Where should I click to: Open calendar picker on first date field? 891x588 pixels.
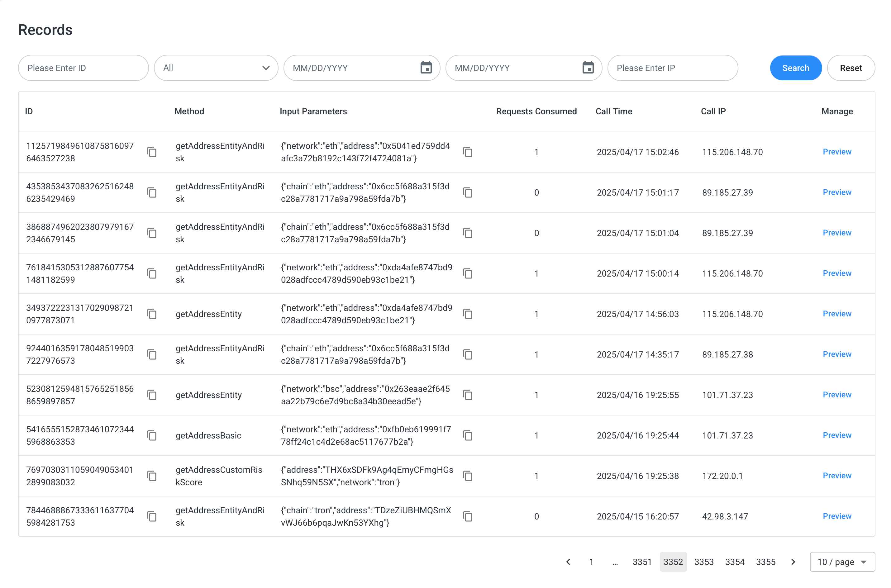[x=426, y=68]
